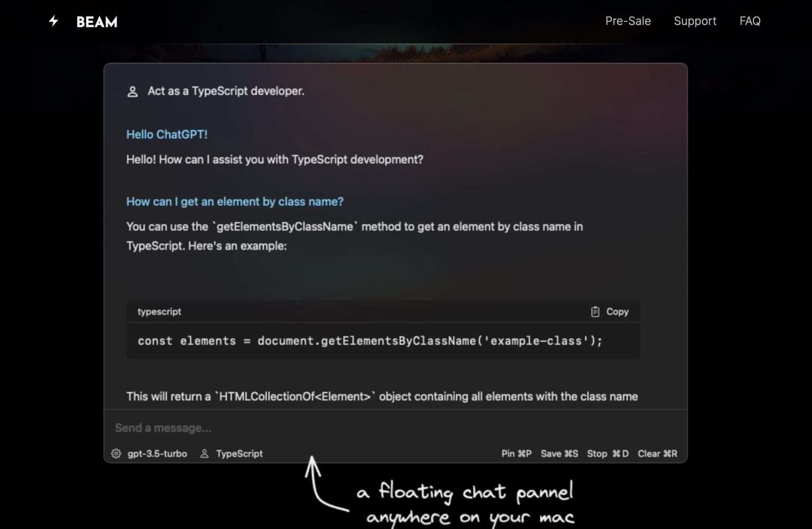Click the person icon beside the role prompt
Image resolution: width=812 pixels, height=529 pixels.
tap(132, 91)
